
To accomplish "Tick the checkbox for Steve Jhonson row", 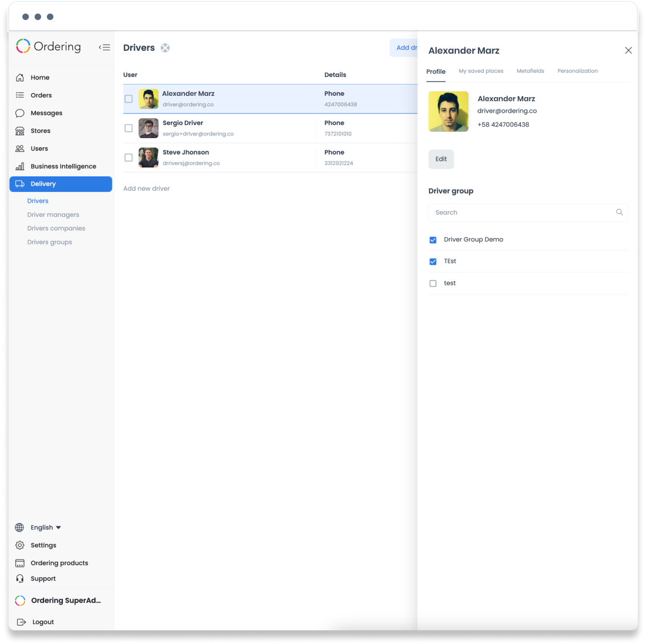I will click(x=129, y=158).
